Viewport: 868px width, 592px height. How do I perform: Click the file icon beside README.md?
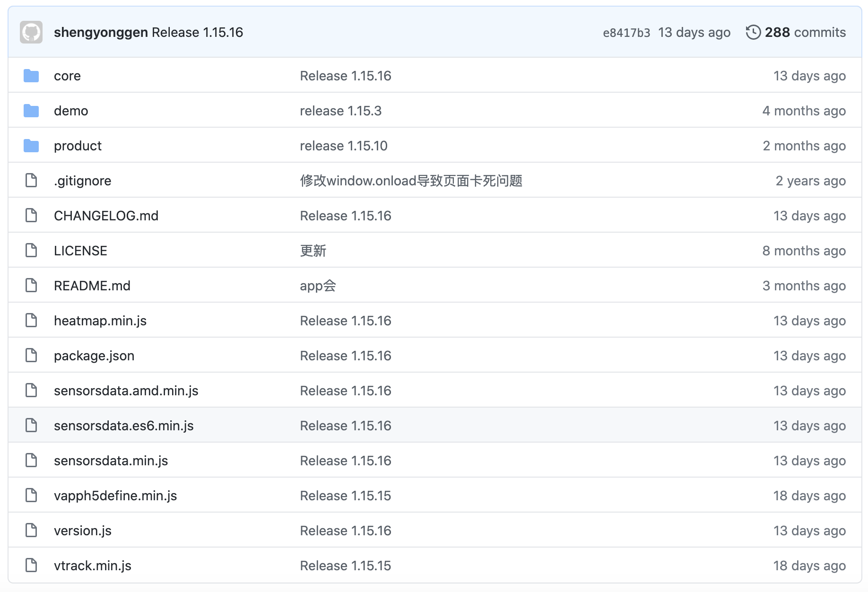pos(31,285)
